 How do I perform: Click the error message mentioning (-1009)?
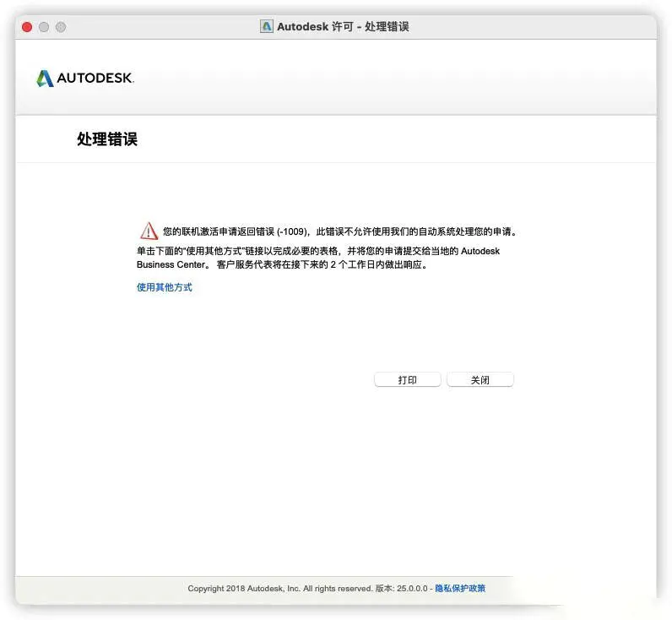tap(340, 231)
